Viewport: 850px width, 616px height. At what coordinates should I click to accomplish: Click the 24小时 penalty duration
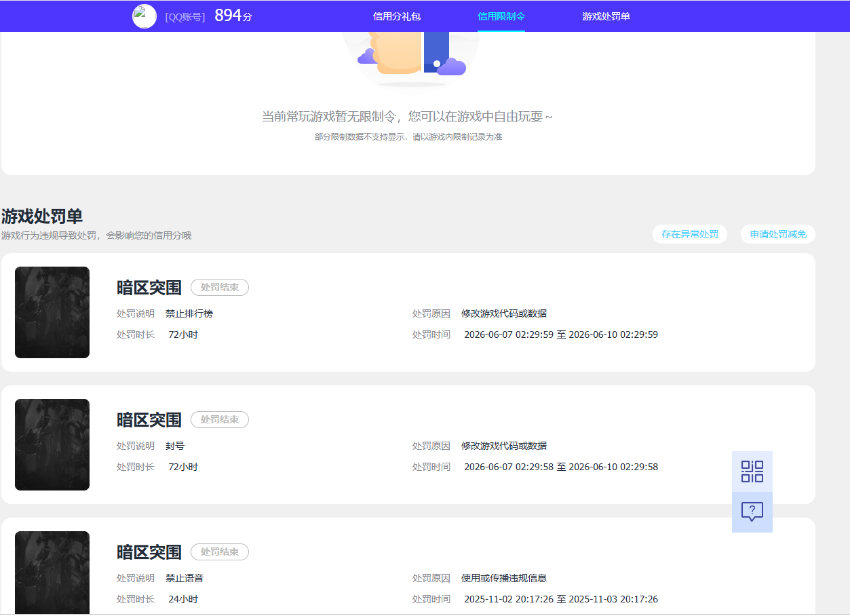(183, 599)
